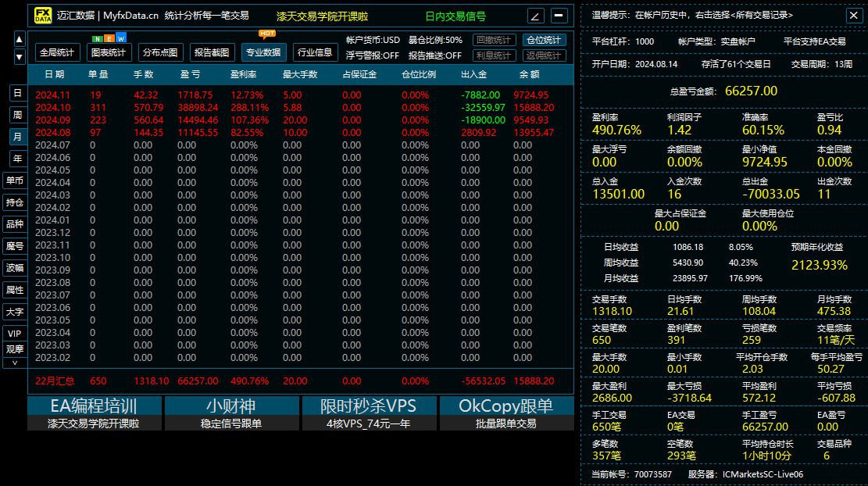The image size is (868, 486).
Task: Click the 总出金 value -70033.05
Action: 771,195
